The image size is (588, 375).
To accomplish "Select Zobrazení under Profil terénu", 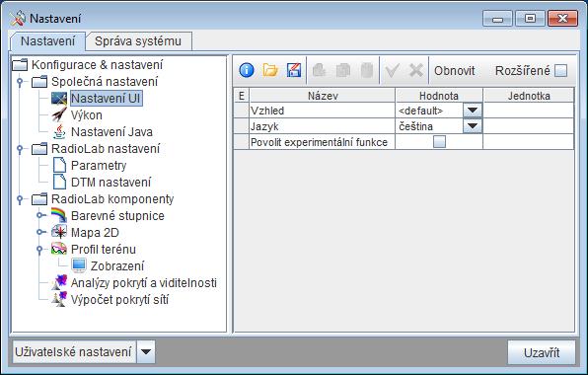I will click(117, 265).
